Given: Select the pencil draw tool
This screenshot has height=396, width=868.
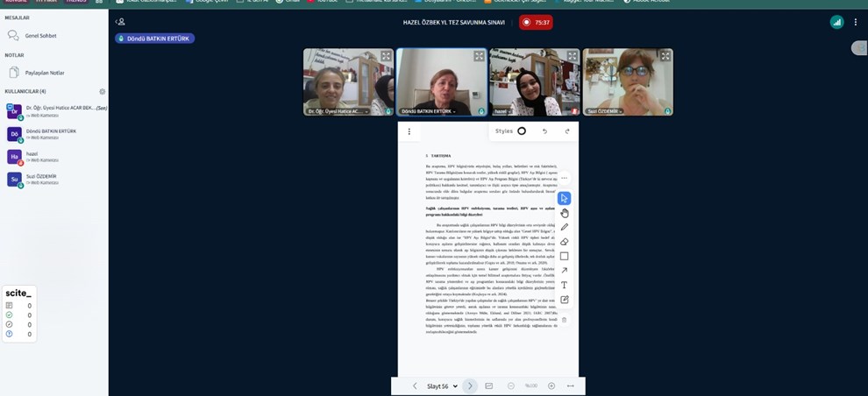Looking at the screenshot, I should pyautogui.click(x=565, y=227).
